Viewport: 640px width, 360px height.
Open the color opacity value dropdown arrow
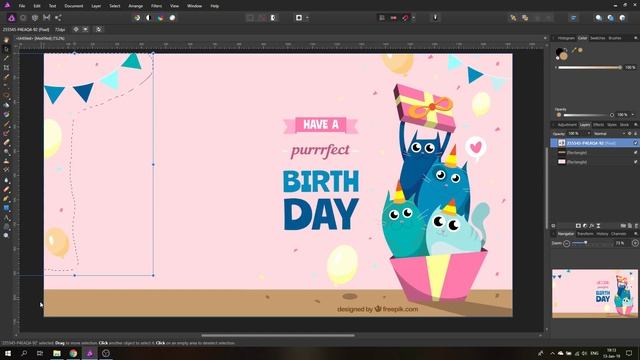(x=633, y=115)
